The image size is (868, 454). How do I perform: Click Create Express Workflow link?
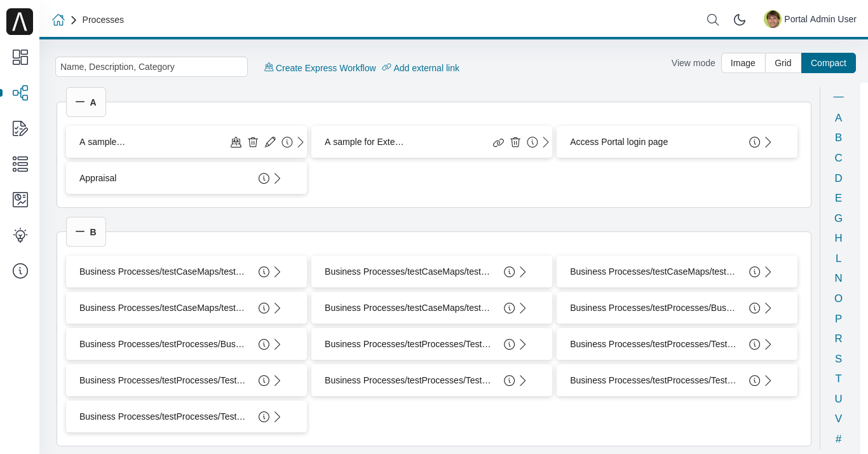(x=320, y=67)
